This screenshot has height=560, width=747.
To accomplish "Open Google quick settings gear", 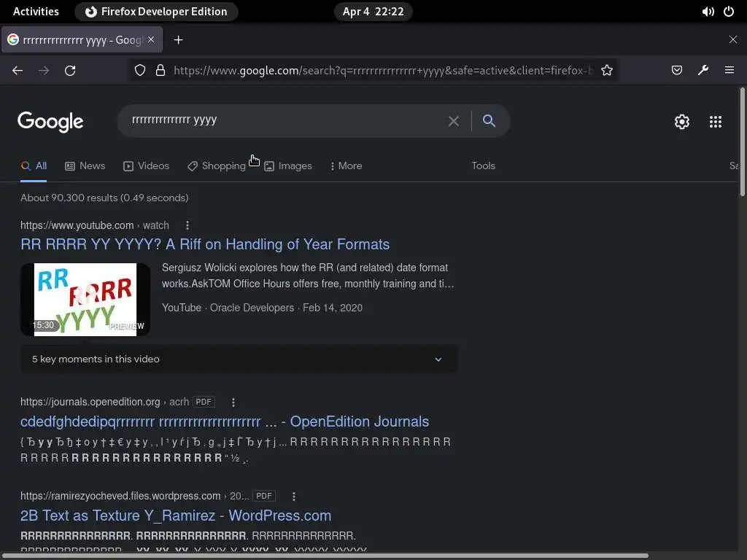I will click(682, 122).
